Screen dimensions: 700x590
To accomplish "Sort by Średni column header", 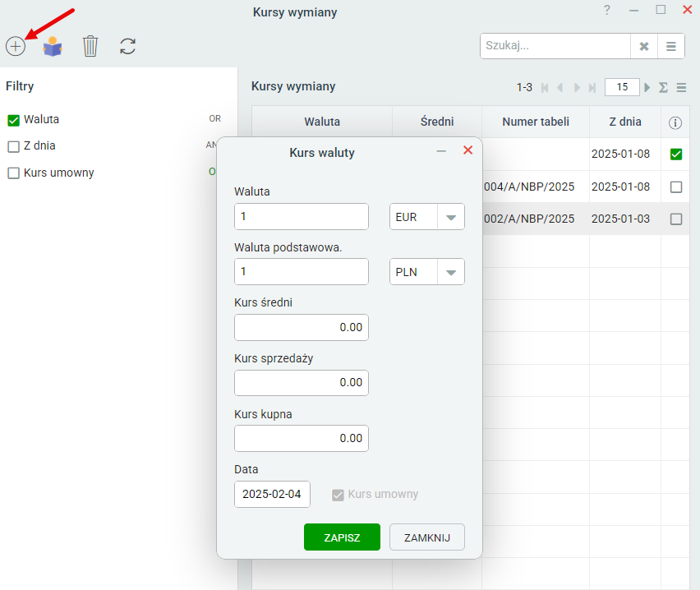I will [x=437, y=122].
